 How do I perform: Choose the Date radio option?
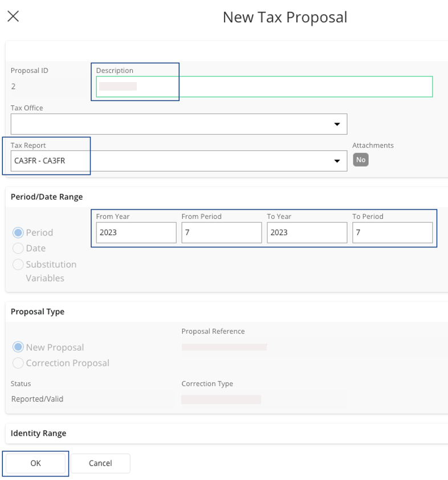tap(18, 249)
